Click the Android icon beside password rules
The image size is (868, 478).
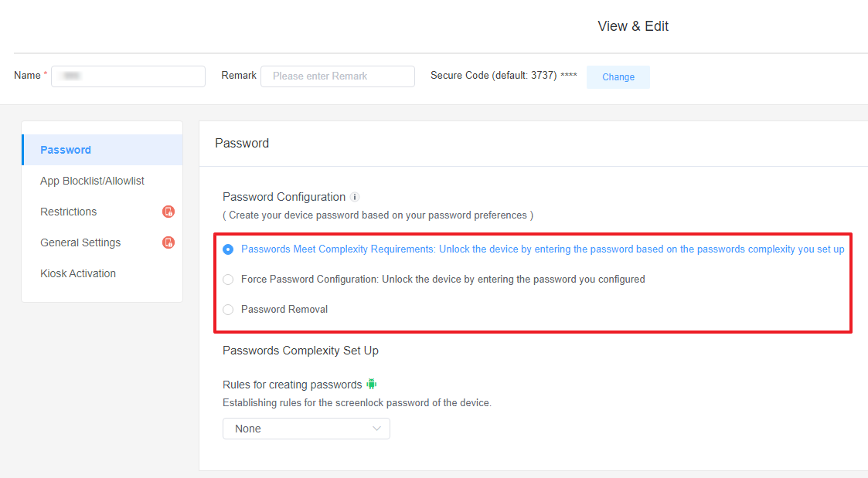pos(372,384)
